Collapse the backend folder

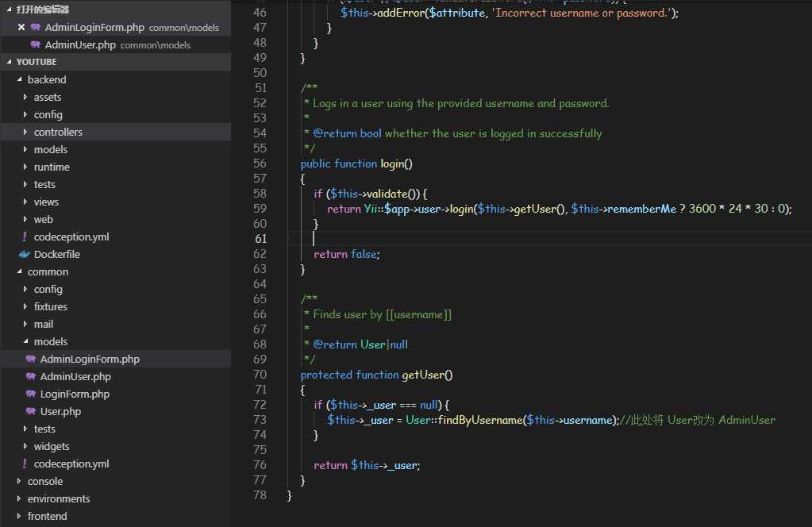19,79
